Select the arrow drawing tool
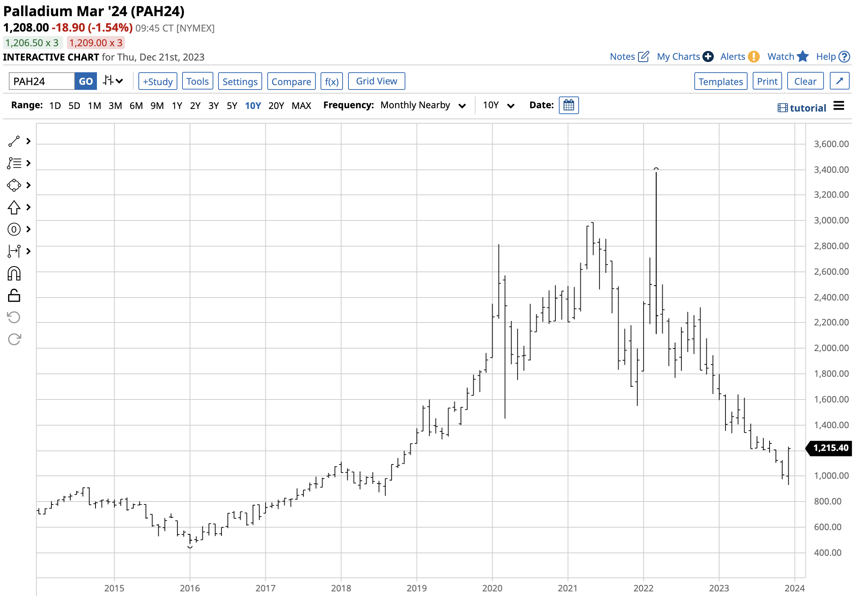 [14, 207]
